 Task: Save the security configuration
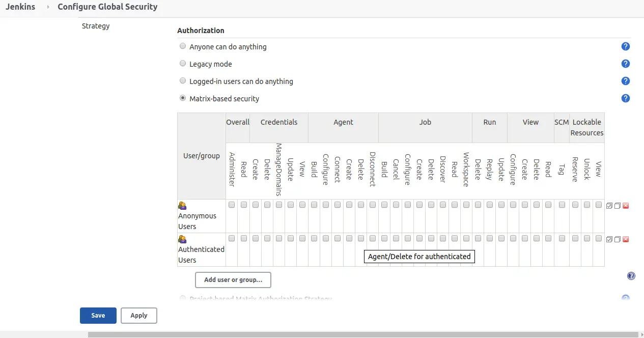(98, 316)
